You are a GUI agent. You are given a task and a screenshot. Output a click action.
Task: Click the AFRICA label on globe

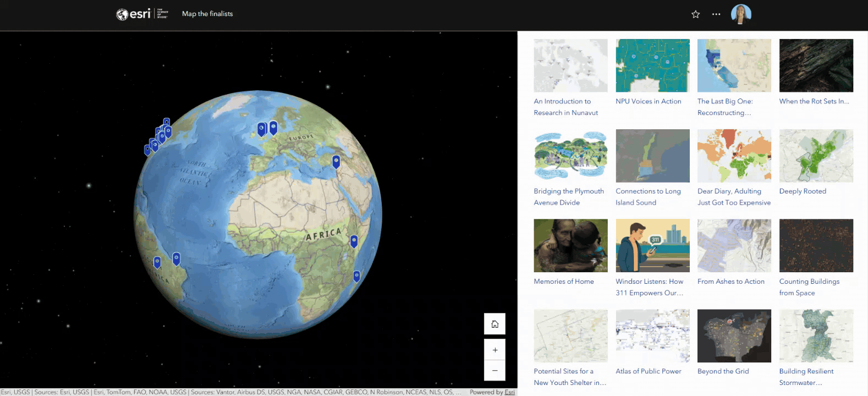[323, 234]
